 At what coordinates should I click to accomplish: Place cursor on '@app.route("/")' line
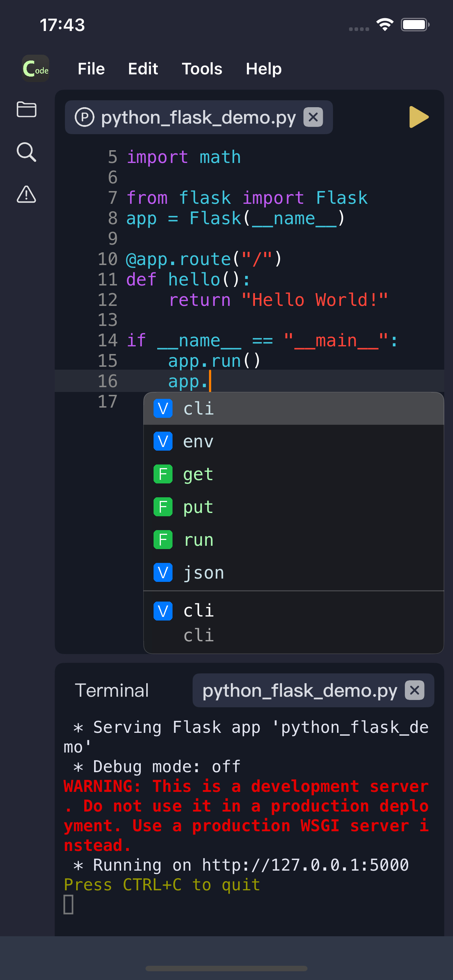(204, 259)
